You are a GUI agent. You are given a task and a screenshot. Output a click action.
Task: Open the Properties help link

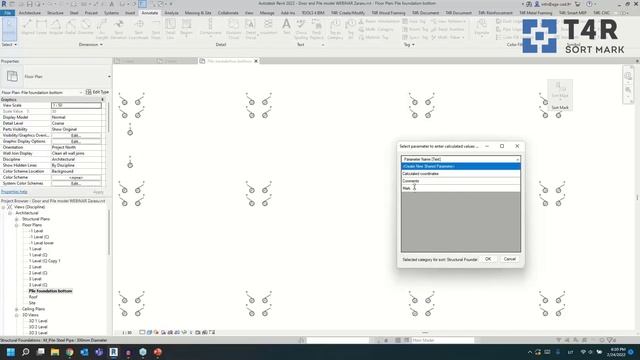click(x=14, y=192)
